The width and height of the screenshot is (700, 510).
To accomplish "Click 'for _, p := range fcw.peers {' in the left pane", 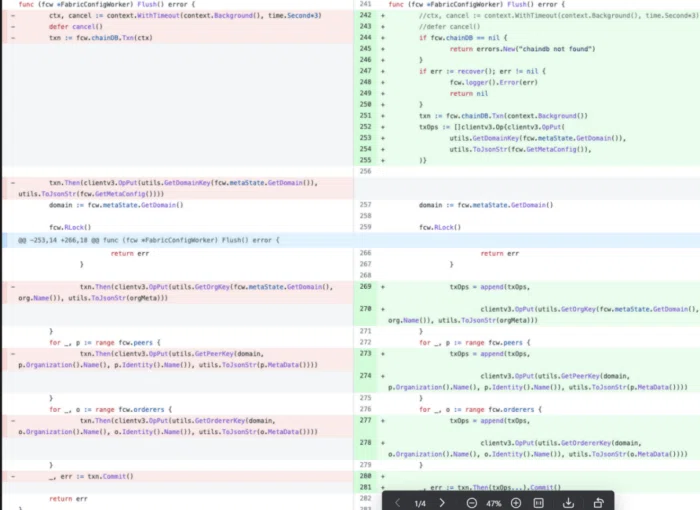I will tap(105, 343).
